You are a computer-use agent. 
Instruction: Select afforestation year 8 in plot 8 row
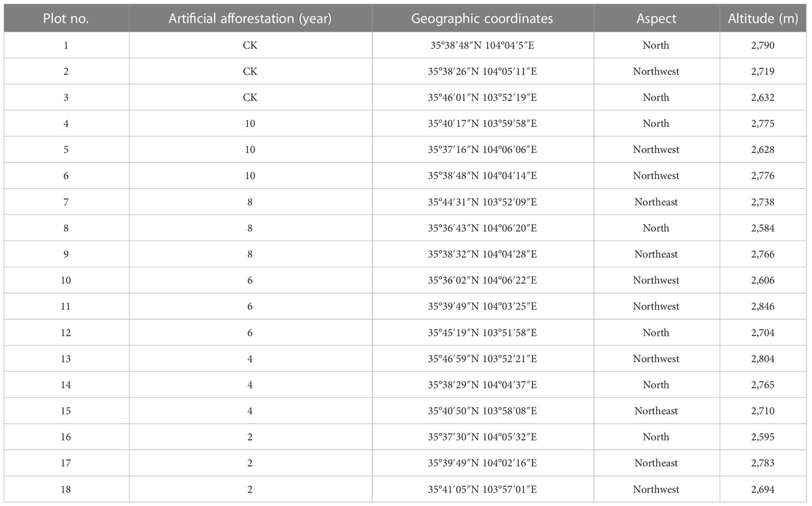(250, 228)
